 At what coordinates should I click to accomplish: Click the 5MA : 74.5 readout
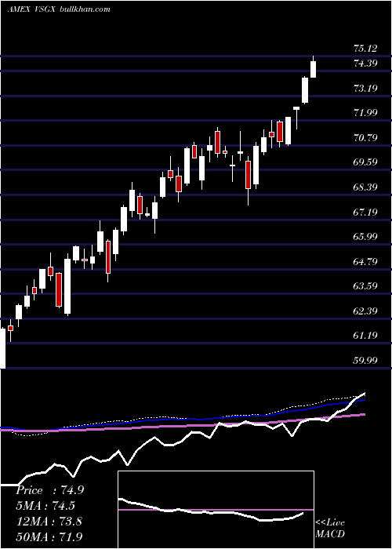(x=45, y=506)
